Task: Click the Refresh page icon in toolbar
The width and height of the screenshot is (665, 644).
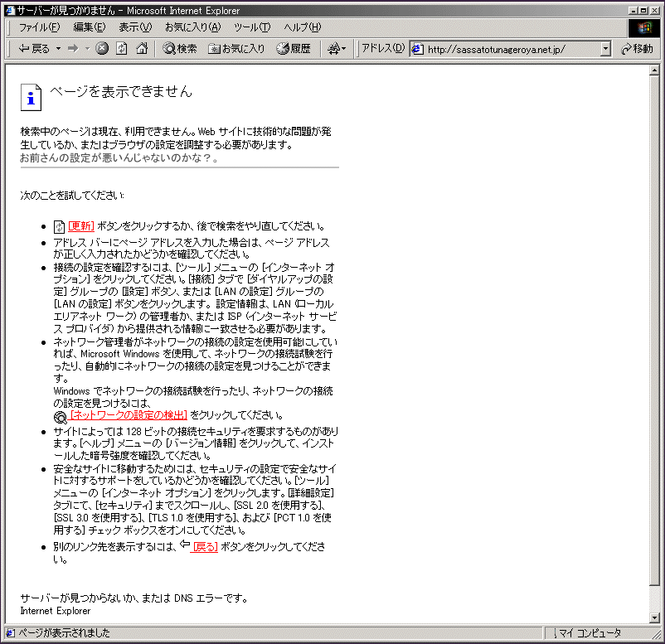Action: pos(122,49)
